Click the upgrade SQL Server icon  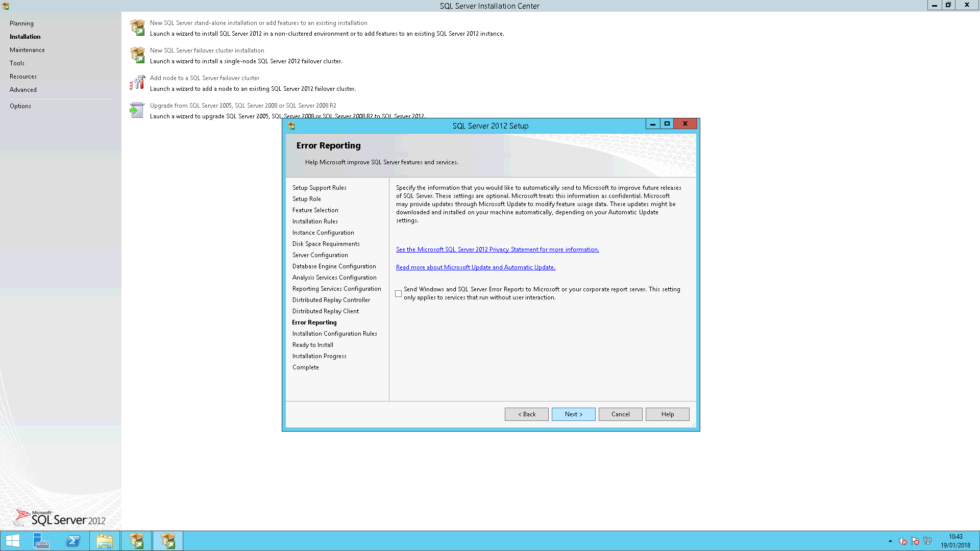tap(137, 110)
